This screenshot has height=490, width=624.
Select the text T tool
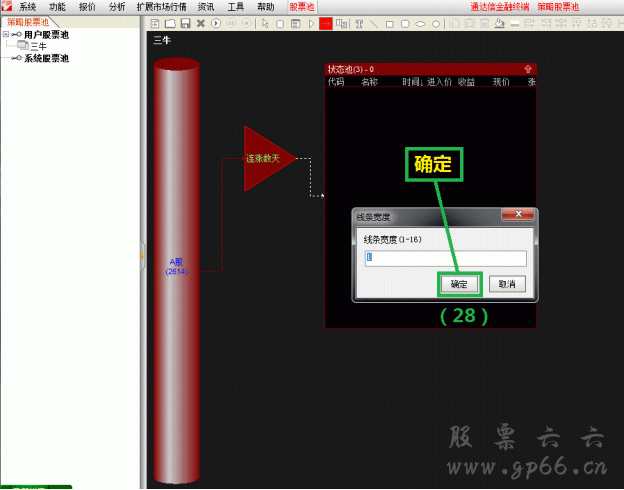[x=359, y=23]
